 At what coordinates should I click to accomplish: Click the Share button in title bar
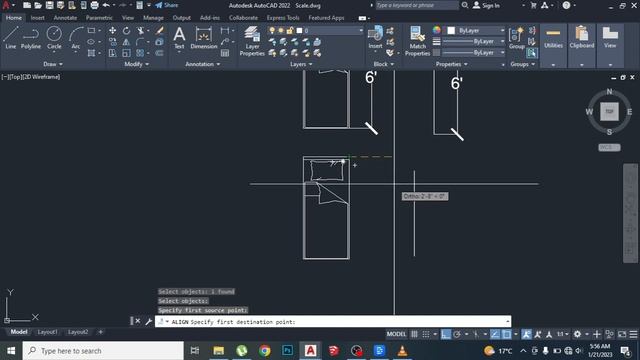tap(167, 5)
